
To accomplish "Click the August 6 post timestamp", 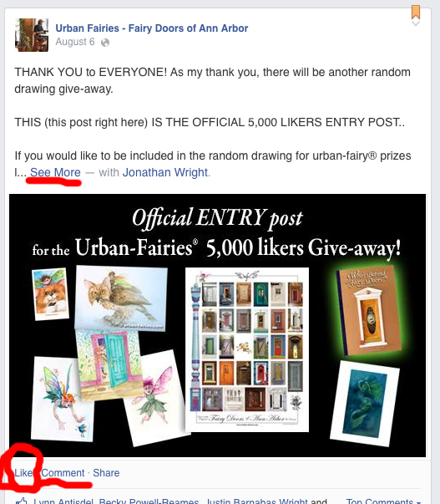I will (75, 42).
